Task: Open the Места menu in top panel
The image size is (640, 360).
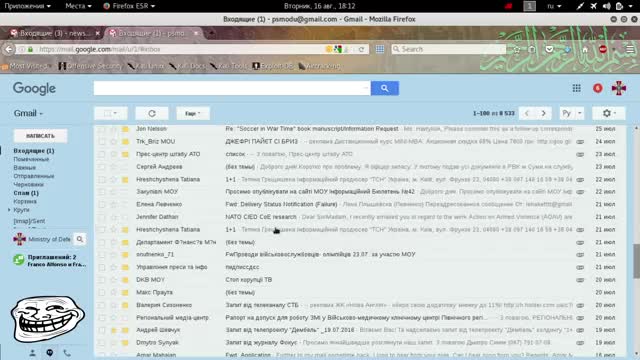Action: tap(78, 6)
